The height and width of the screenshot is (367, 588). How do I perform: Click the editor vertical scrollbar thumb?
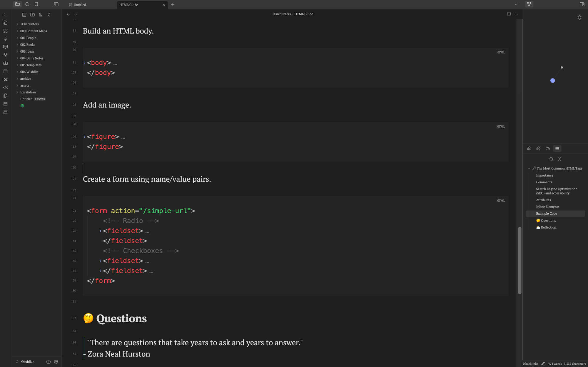[519, 260]
